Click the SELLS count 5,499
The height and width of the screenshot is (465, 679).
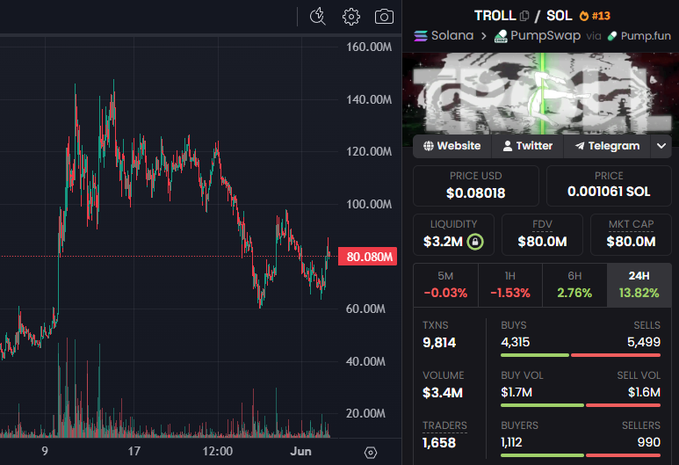click(644, 342)
